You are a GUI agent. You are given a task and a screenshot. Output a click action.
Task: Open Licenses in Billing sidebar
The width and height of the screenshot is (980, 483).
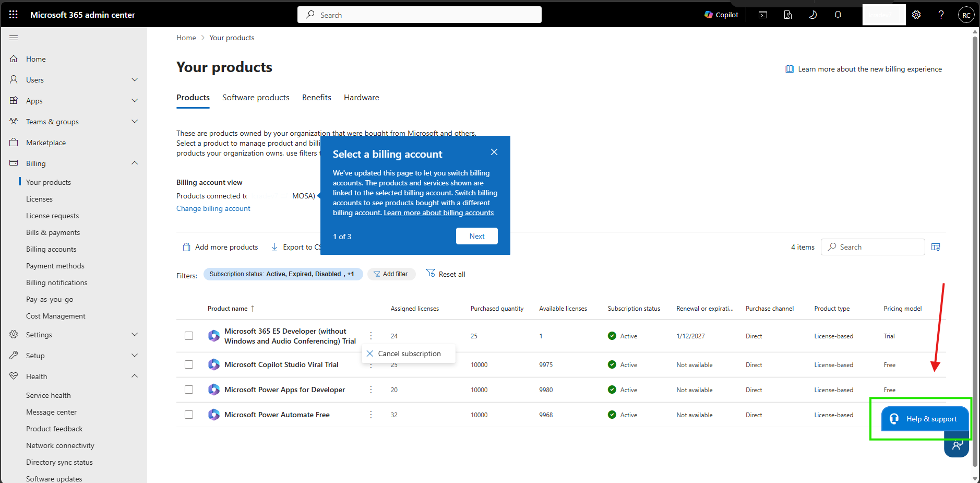[40, 199]
